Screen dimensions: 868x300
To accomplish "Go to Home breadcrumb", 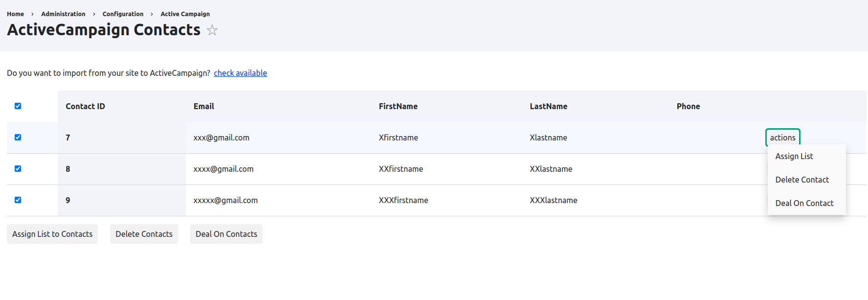I will (15, 14).
